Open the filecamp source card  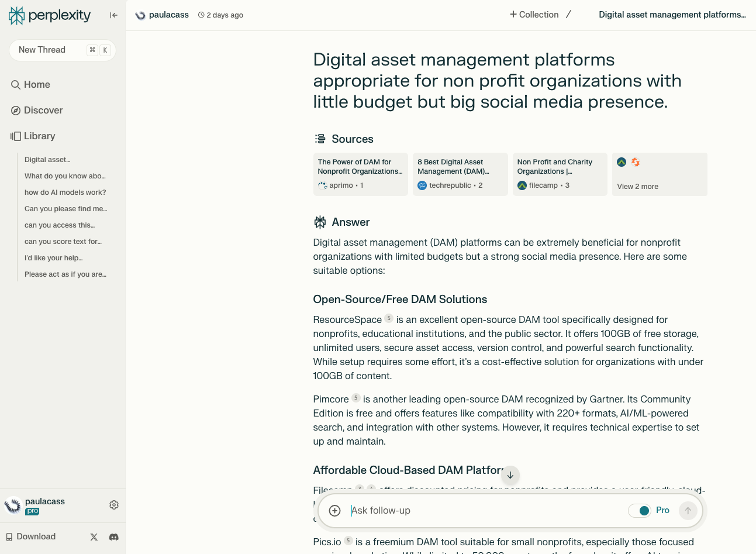coord(560,174)
